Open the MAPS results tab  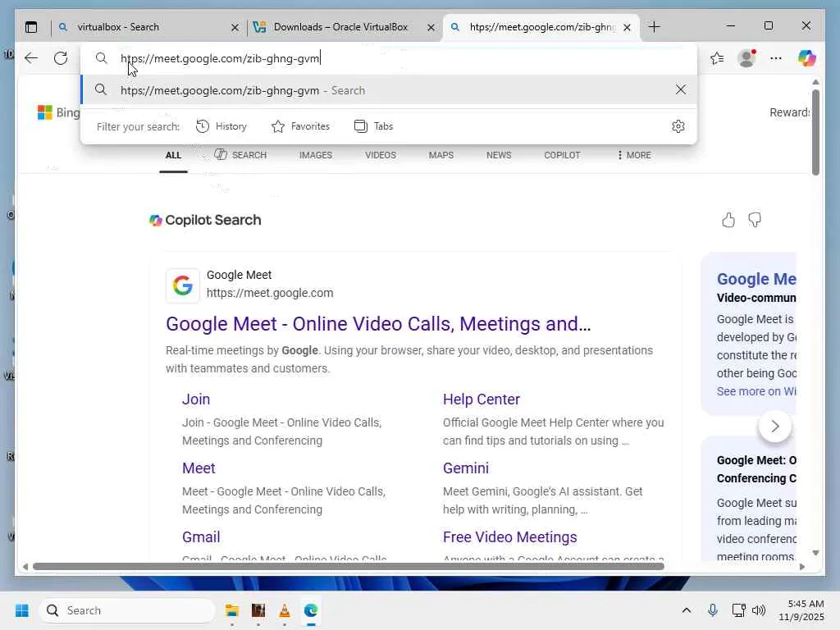pos(441,155)
